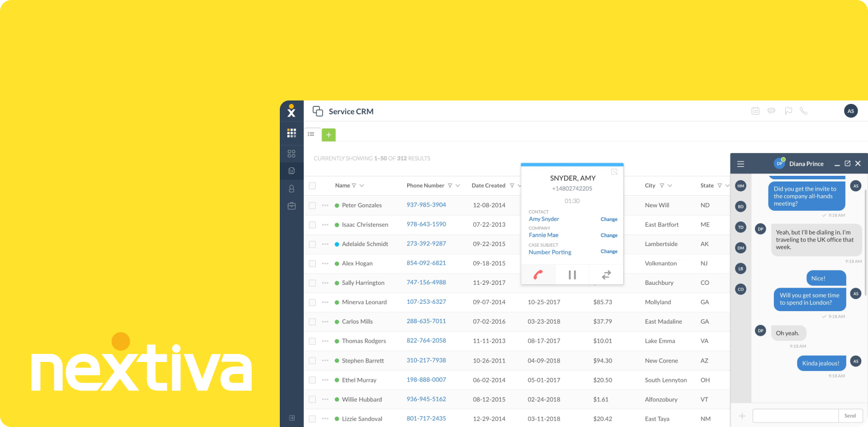Expand the Name column sort chevron
The image size is (868, 427).
[x=361, y=186]
